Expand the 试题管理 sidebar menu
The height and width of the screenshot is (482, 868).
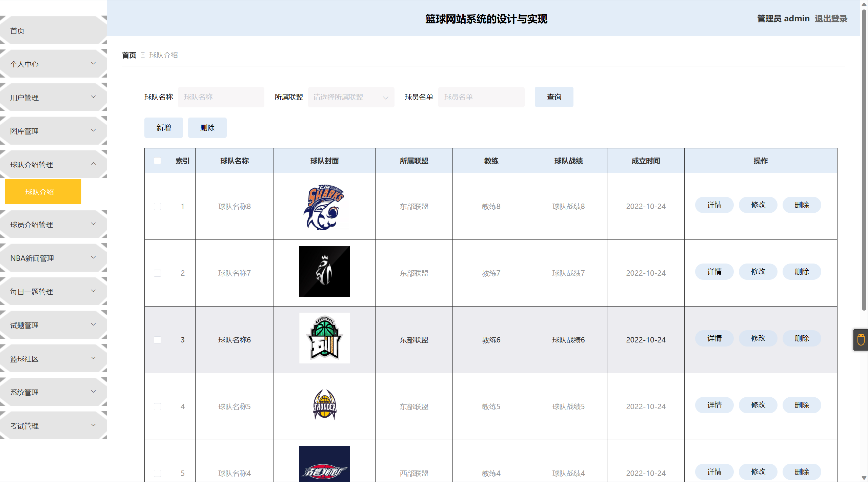[x=53, y=325]
